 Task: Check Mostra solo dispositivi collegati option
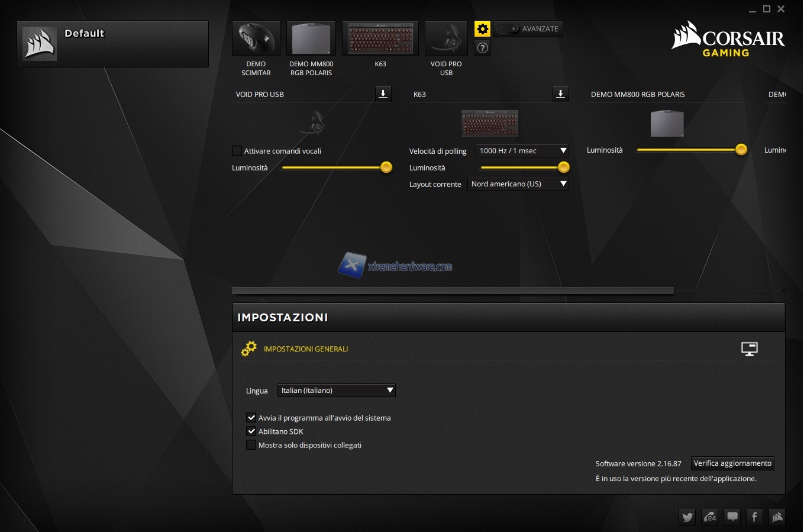(251, 445)
